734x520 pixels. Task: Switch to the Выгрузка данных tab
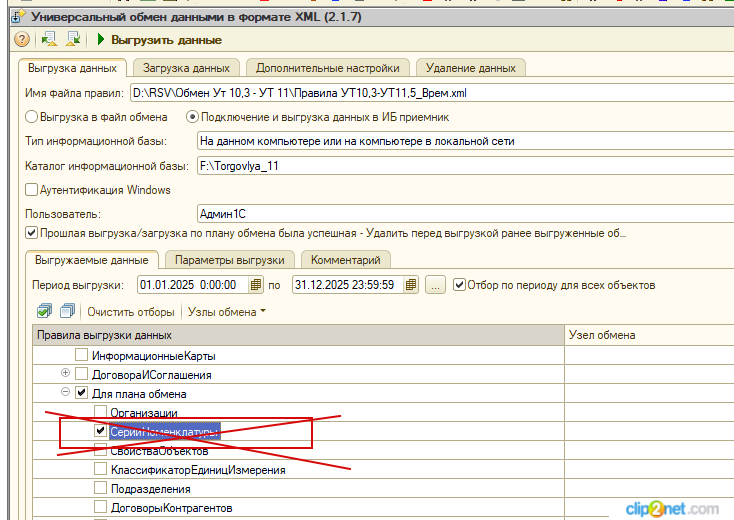click(72, 68)
